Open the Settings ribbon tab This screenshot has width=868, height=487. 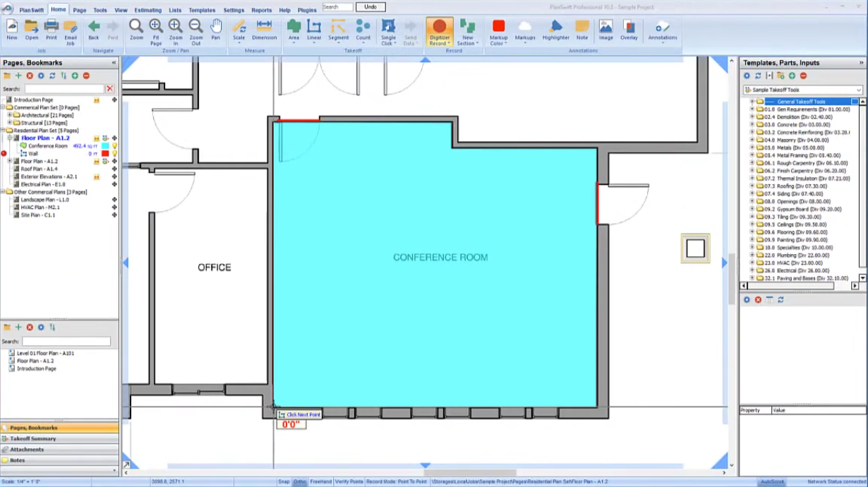pyautogui.click(x=234, y=10)
